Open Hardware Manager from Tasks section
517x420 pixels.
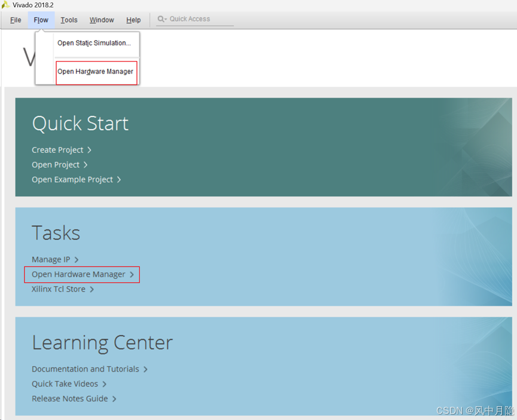(x=78, y=274)
